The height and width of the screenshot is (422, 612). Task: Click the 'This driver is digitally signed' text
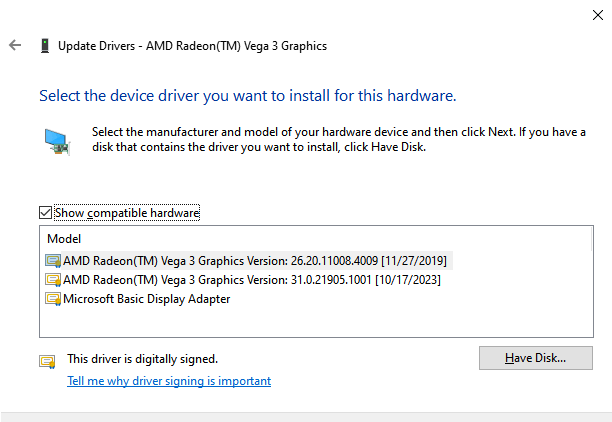point(142,359)
